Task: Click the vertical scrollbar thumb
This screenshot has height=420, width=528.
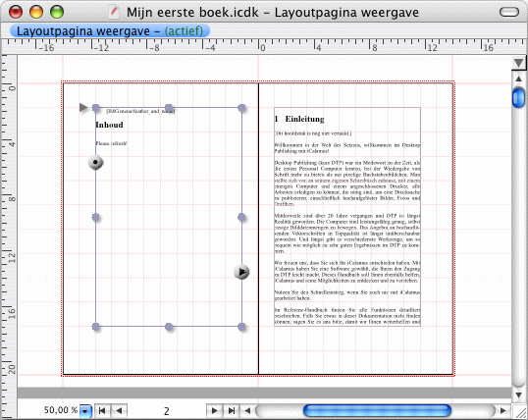Action: 518,97
